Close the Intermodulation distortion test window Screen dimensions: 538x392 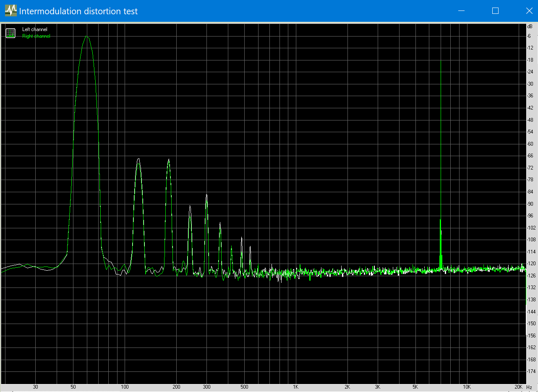point(529,11)
